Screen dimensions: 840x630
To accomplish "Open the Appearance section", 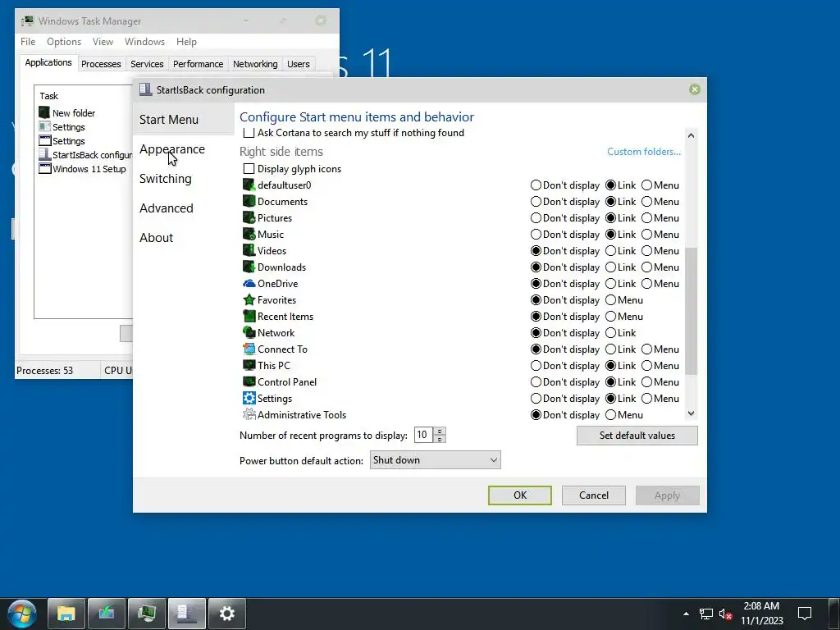I will click(x=172, y=149).
